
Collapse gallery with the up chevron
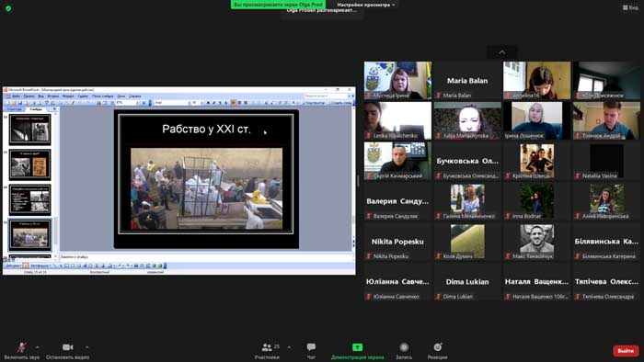[502, 52]
